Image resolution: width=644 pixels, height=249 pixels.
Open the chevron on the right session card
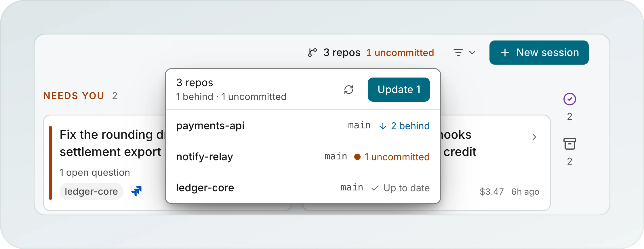pyautogui.click(x=534, y=137)
